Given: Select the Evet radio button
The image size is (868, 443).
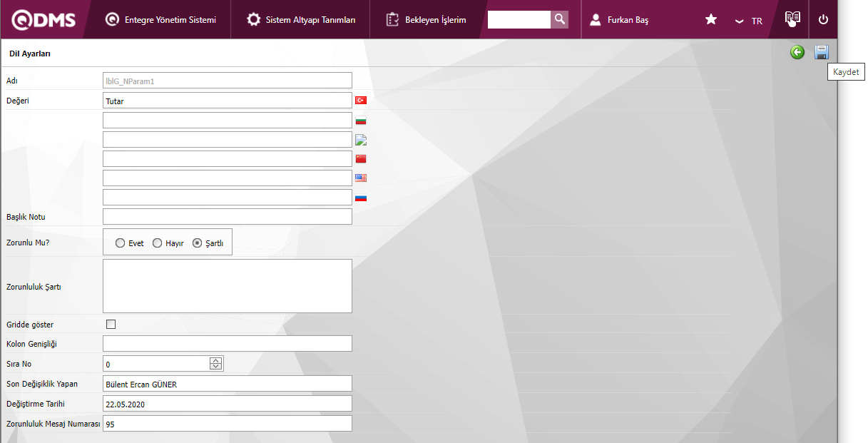Looking at the screenshot, I should point(120,243).
